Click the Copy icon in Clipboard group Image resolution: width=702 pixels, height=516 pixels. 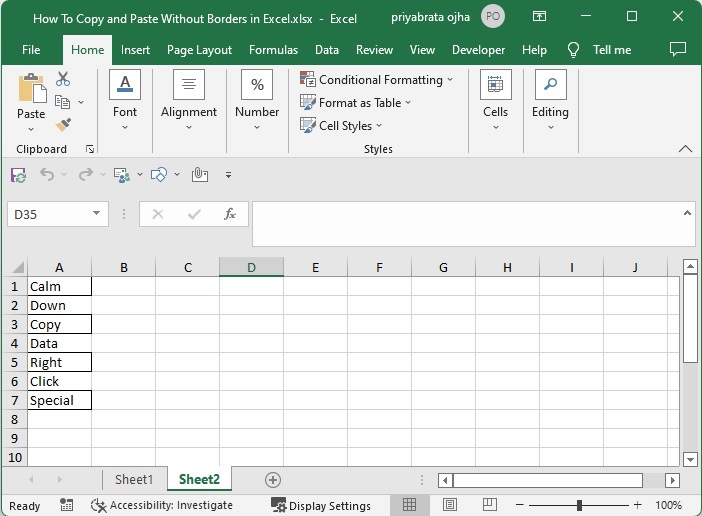(63, 102)
